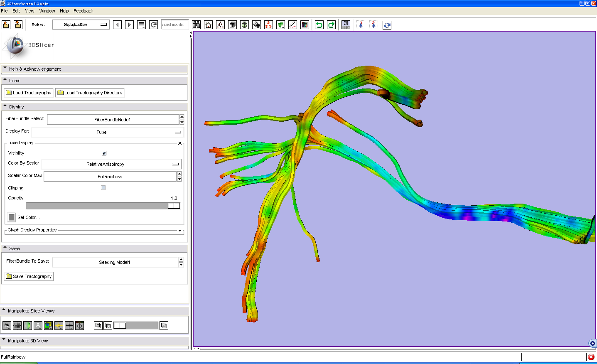Open the Window menu
597x364 pixels.
click(x=47, y=11)
